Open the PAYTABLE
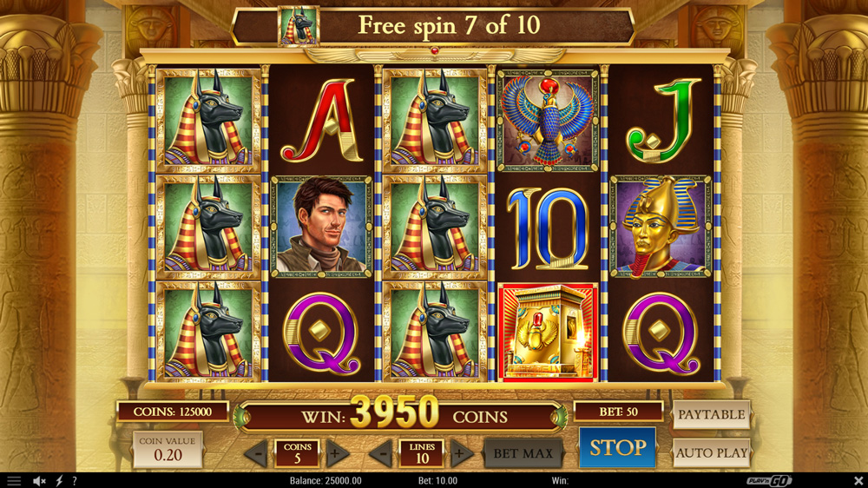Screen dimensions: 868x488 click(x=712, y=414)
